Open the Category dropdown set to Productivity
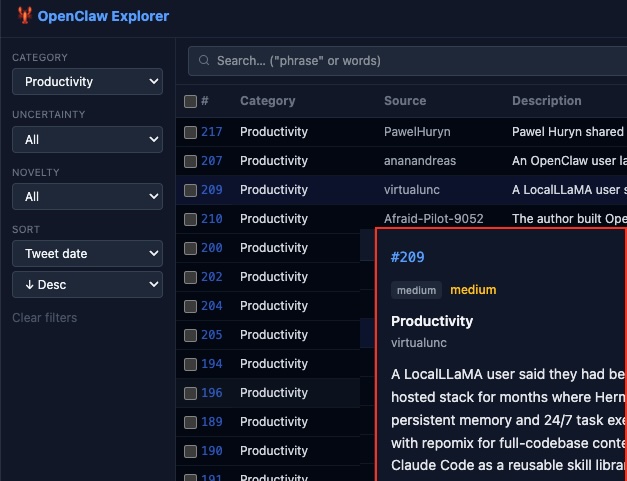627x481 pixels. (x=87, y=82)
